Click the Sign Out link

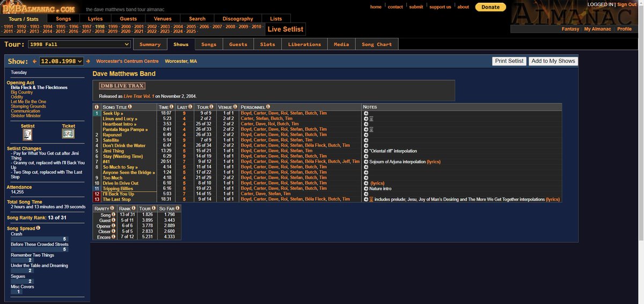tap(627, 4)
